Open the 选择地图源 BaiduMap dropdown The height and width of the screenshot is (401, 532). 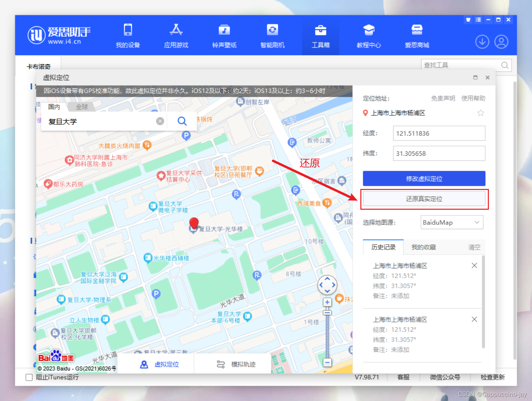pyautogui.click(x=452, y=222)
